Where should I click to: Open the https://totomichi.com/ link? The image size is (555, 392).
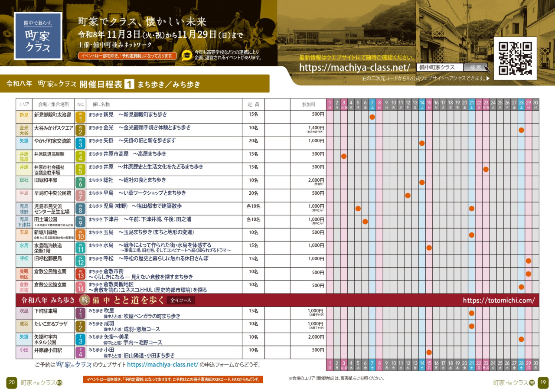(x=499, y=300)
